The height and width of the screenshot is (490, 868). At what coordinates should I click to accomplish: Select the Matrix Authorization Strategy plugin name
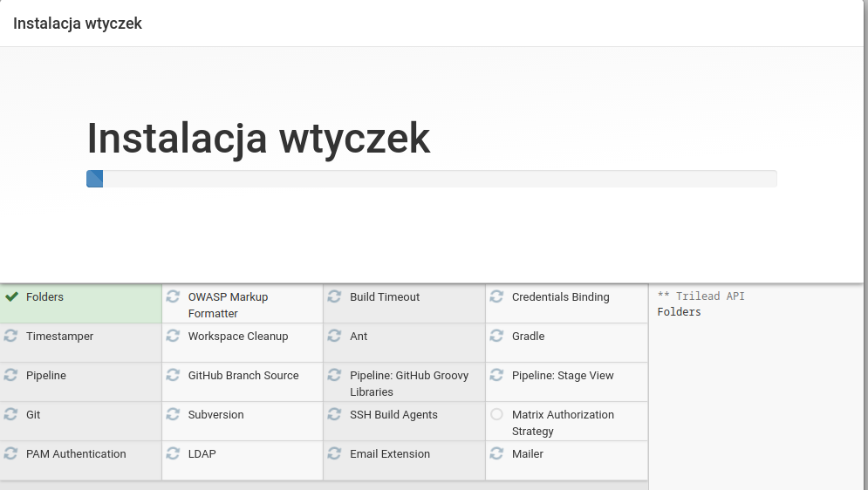pyautogui.click(x=563, y=423)
